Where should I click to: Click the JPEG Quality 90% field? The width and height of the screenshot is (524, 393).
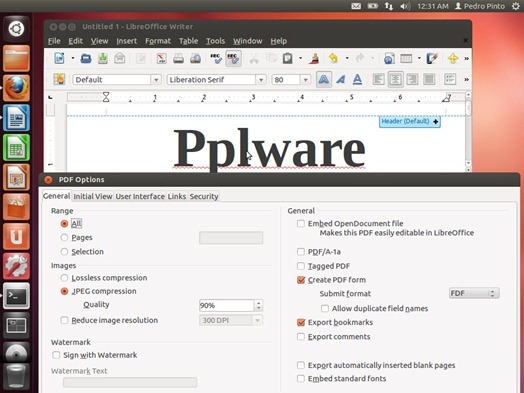coord(227,305)
